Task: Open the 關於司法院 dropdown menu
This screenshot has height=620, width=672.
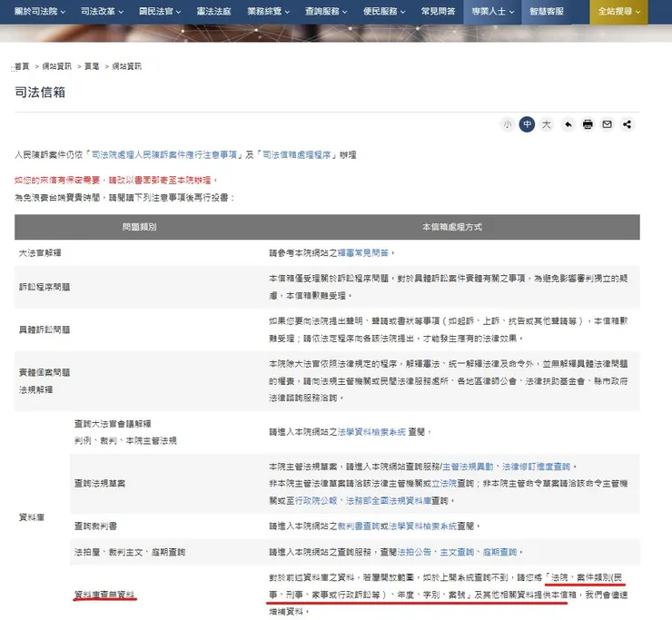Action: coord(40,12)
